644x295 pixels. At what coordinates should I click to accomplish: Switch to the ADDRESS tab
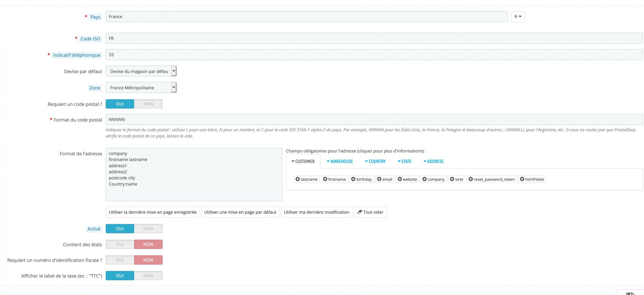(x=433, y=161)
